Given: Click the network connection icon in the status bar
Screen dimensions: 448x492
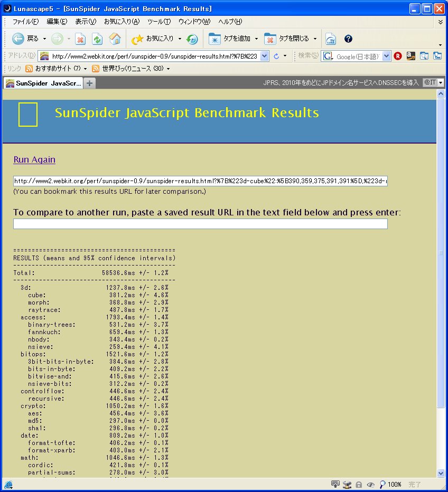Looking at the screenshot, I should click(347, 485).
